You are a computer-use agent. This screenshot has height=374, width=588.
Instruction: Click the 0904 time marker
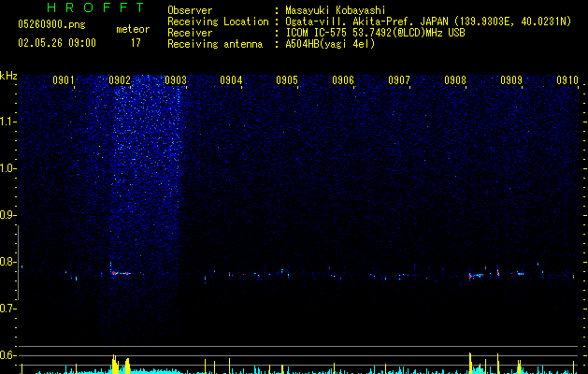pyautogui.click(x=231, y=80)
